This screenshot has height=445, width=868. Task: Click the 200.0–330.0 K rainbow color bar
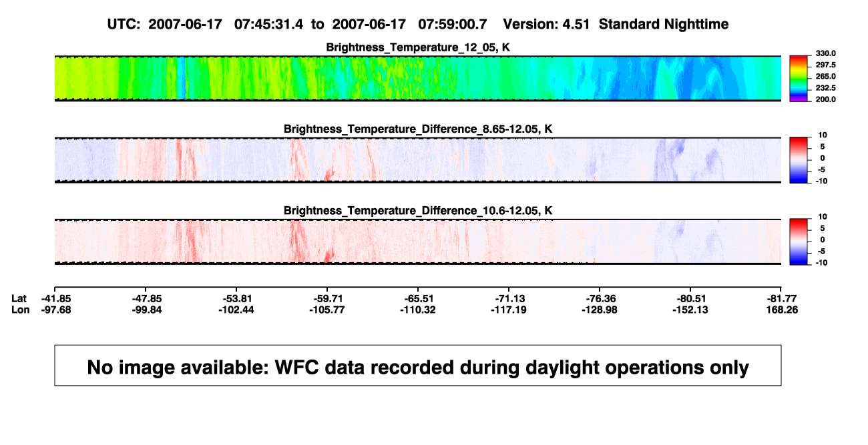coord(799,78)
